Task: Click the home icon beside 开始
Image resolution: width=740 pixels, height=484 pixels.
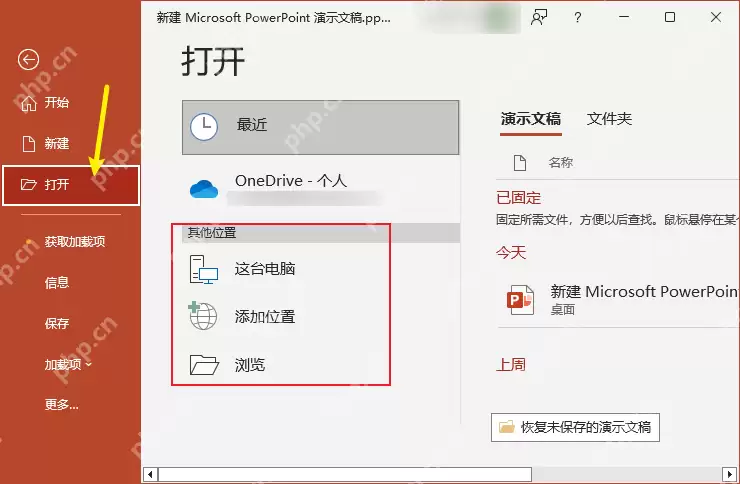Action: pos(28,103)
